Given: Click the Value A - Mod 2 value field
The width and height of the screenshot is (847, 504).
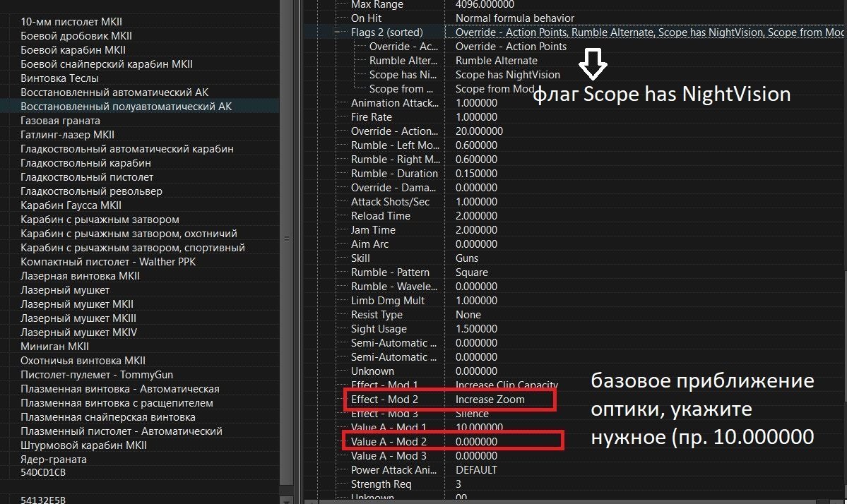Looking at the screenshot, I should coord(476,442).
